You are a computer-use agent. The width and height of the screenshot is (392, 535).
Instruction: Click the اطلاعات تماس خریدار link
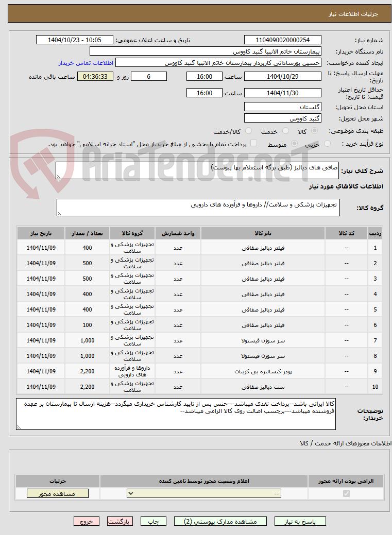tap(86, 63)
